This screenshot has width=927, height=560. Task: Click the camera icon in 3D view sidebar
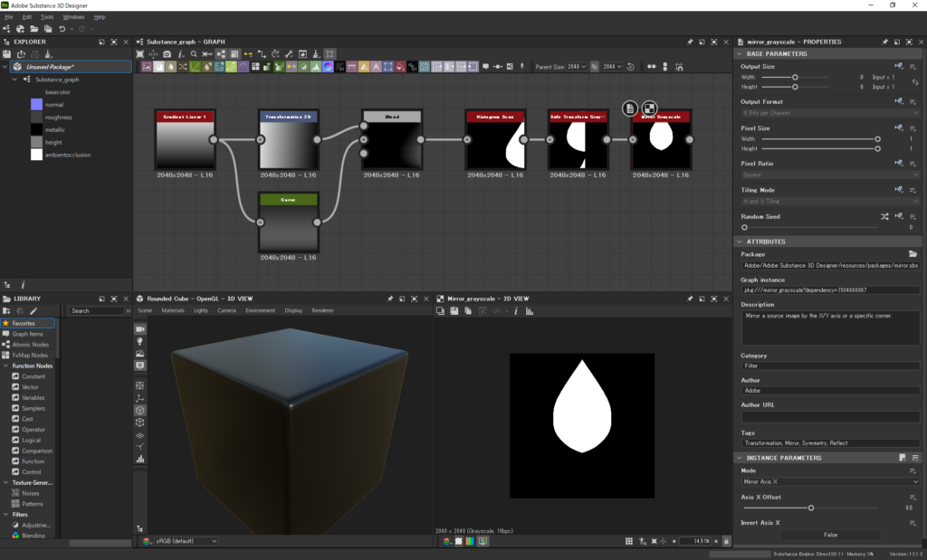click(x=140, y=329)
